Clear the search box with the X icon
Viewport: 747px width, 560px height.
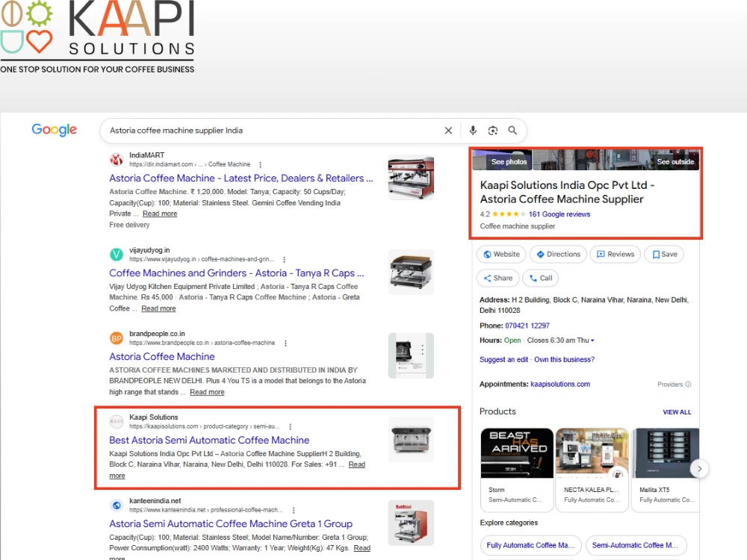click(x=448, y=131)
